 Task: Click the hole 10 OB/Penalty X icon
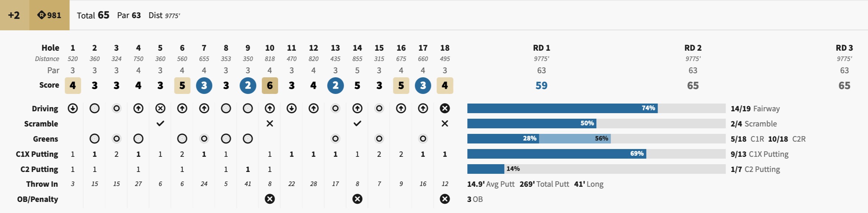(270, 199)
